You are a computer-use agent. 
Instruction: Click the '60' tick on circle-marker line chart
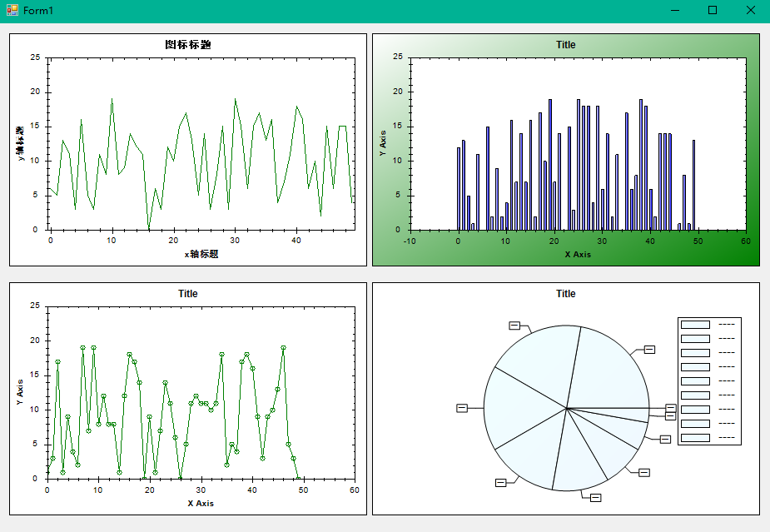(x=354, y=490)
